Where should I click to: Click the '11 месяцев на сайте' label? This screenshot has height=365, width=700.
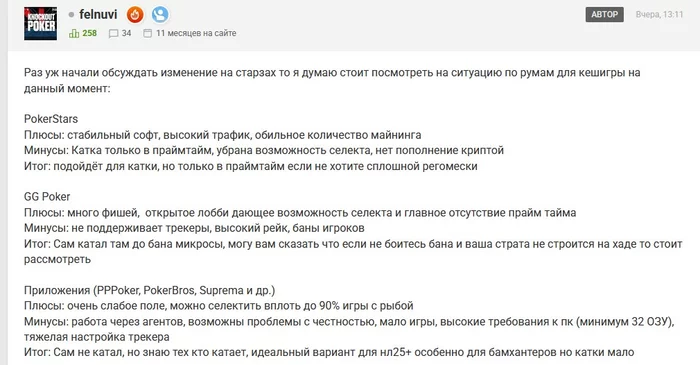click(x=196, y=33)
